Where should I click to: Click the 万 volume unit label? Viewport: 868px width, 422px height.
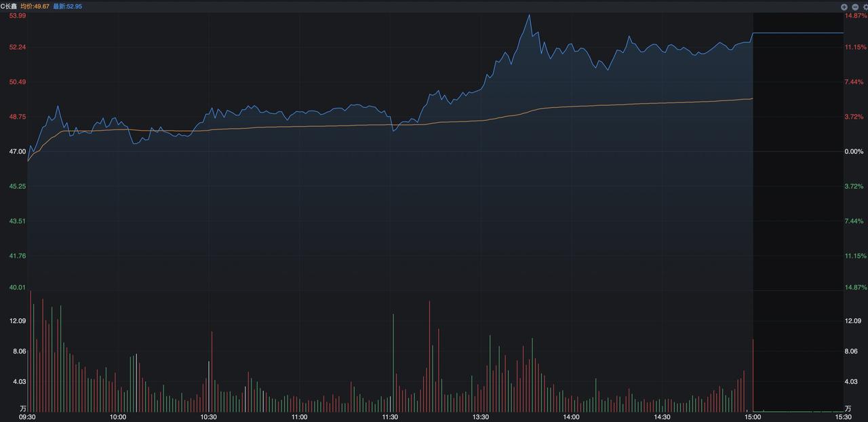(x=23, y=408)
